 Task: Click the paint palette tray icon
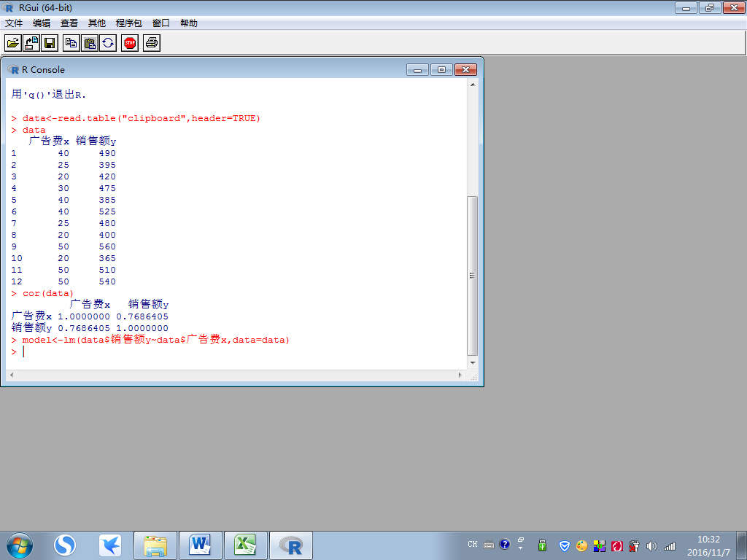[x=581, y=545]
